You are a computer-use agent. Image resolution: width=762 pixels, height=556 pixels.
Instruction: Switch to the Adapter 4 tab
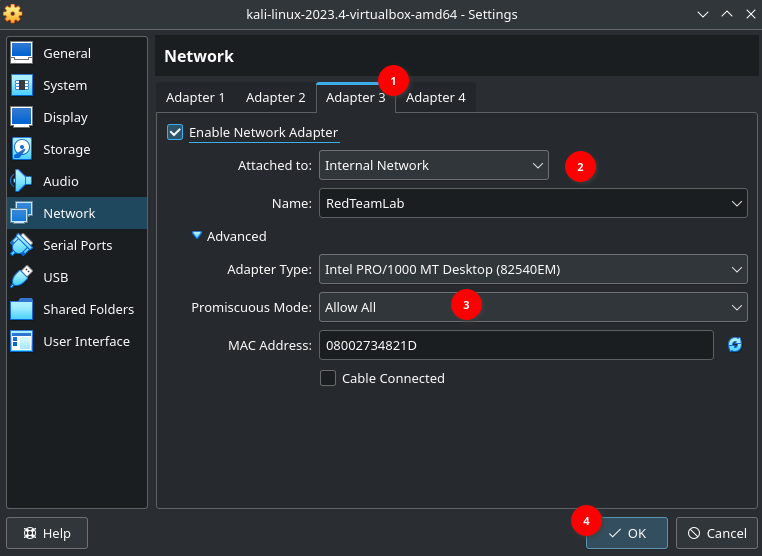[x=435, y=98]
